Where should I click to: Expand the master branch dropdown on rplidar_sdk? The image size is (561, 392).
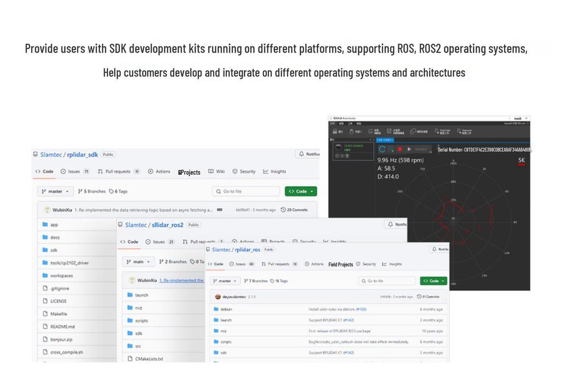tap(55, 192)
